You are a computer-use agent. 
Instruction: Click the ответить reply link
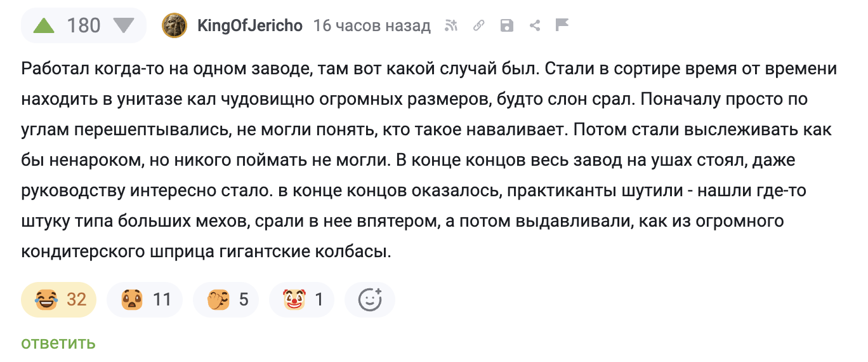pyautogui.click(x=58, y=344)
